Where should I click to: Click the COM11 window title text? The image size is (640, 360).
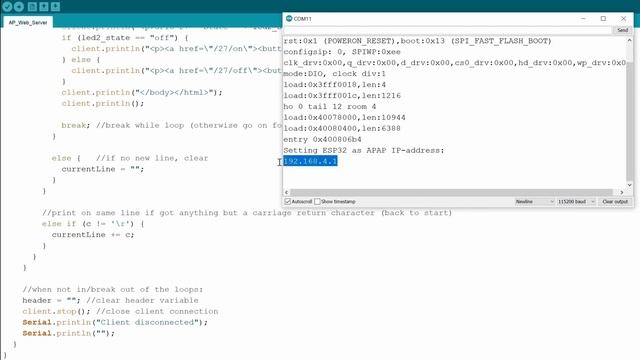pyautogui.click(x=302, y=19)
